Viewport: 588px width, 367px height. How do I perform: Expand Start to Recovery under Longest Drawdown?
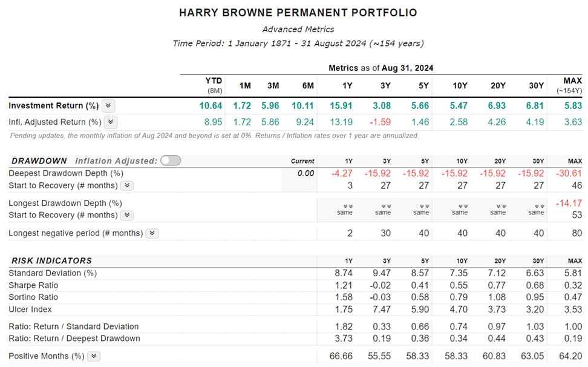(127, 215)
